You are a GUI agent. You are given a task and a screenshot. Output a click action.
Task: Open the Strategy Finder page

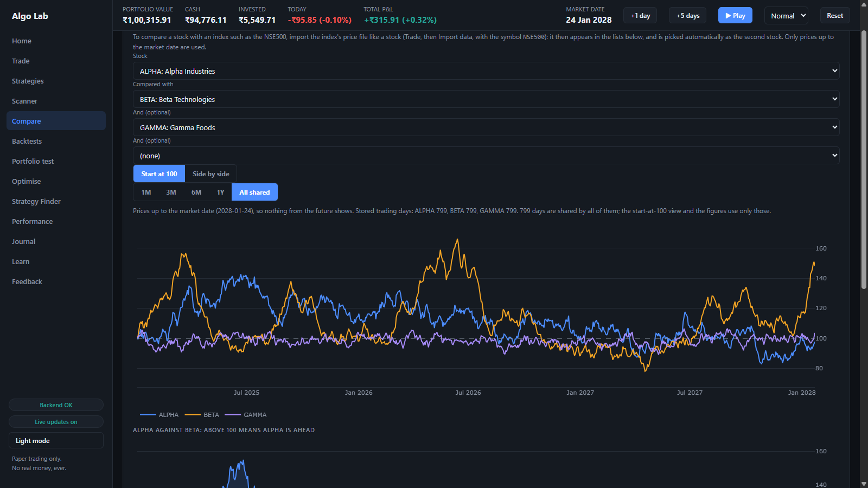coord(56,201)
